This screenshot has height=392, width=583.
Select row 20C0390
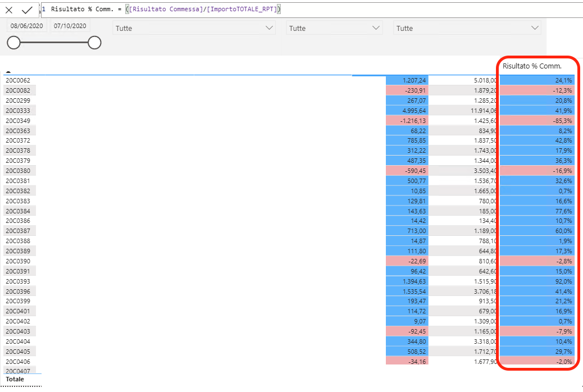tap(18, 261)
